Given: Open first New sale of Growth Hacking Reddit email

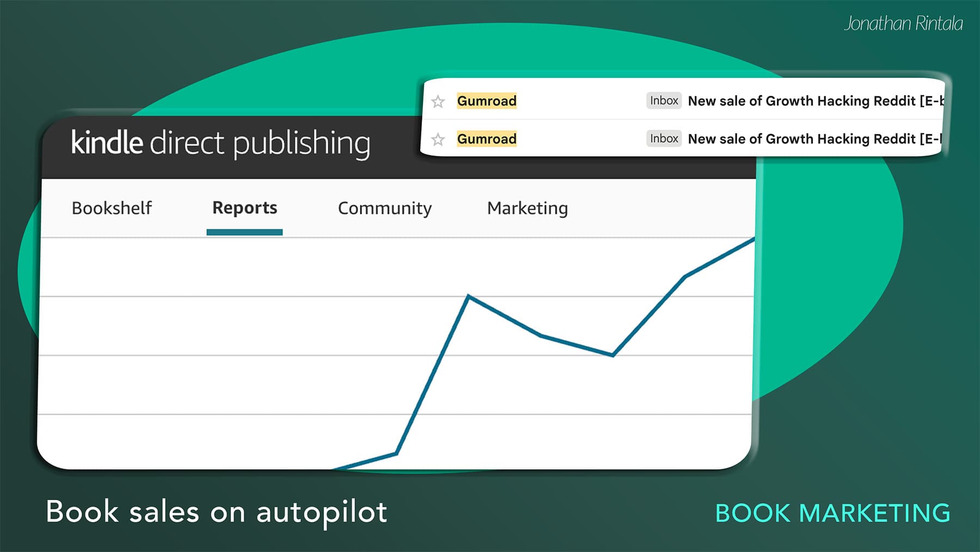Looking at the screenshot, I should [x=815, y=101].
